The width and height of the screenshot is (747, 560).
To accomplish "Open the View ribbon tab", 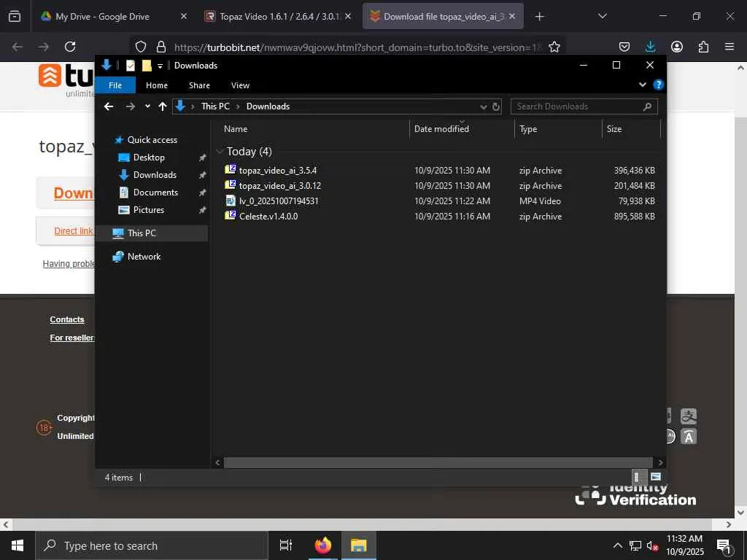I will (x=240, y=85).
